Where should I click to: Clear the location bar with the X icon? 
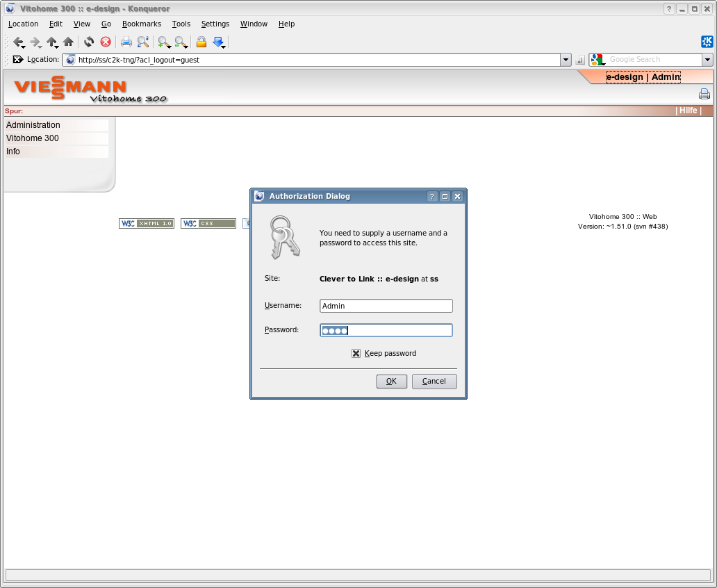(x=18, y=60)
